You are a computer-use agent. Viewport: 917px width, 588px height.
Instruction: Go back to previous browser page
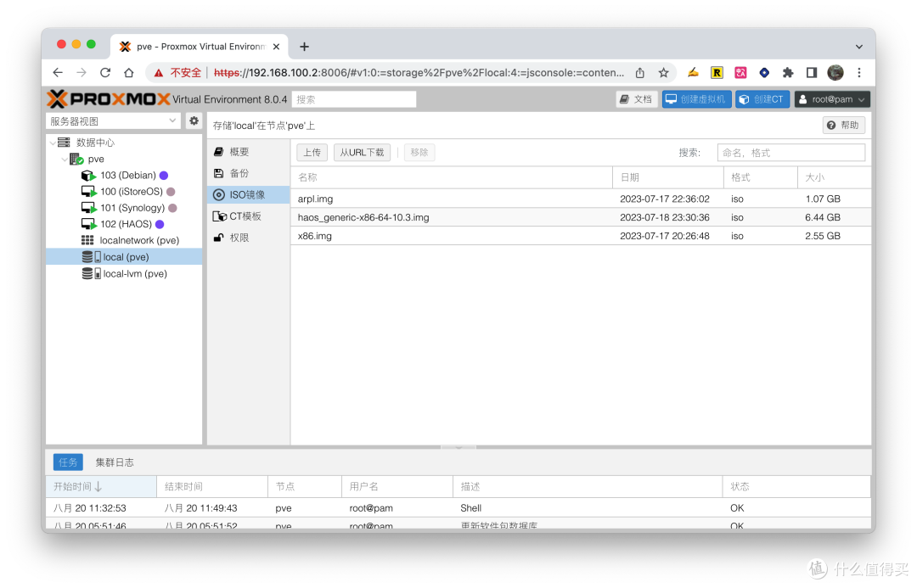coord(58,72)
